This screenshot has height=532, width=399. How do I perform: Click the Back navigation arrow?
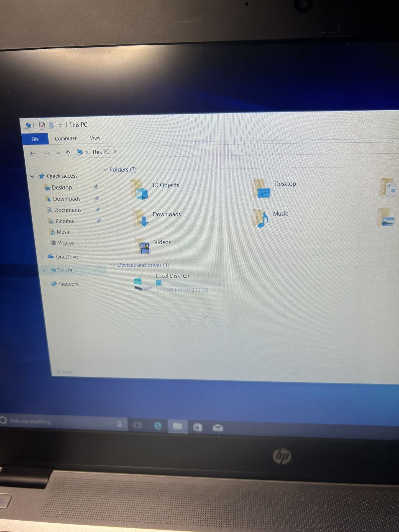pos(33,154)
